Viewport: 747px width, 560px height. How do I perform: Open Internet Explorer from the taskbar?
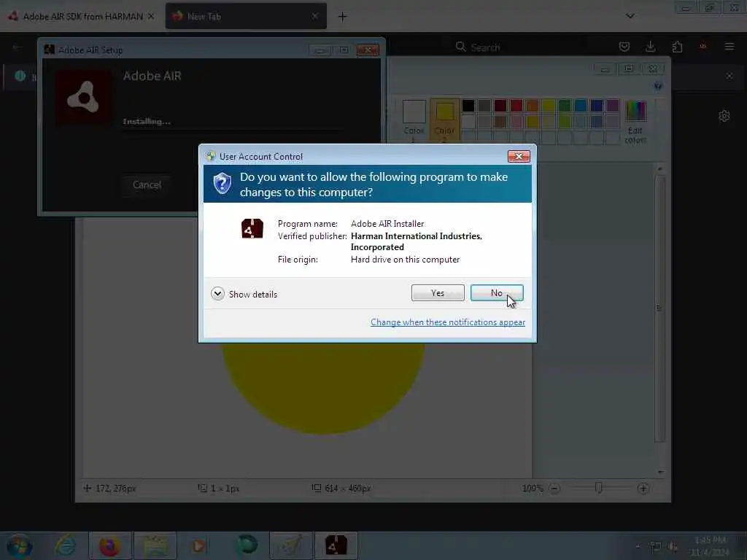pyautogui.click(x=65, y=545)
